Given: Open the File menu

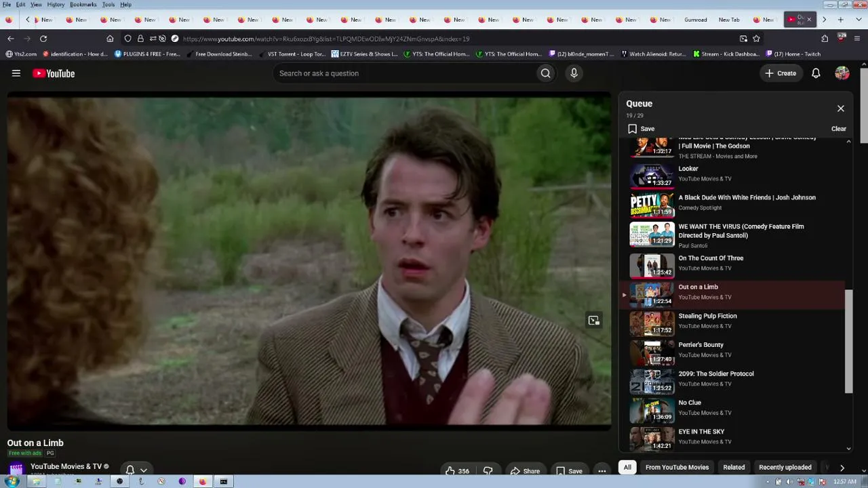Looking at the screenshot, I should (7, 5).
